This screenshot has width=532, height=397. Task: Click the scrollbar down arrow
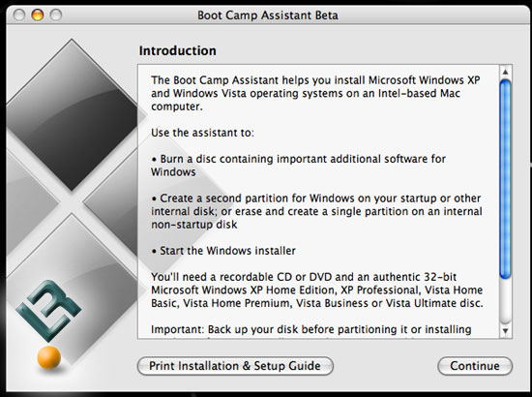pyautogui.click(x=505, y=331)
